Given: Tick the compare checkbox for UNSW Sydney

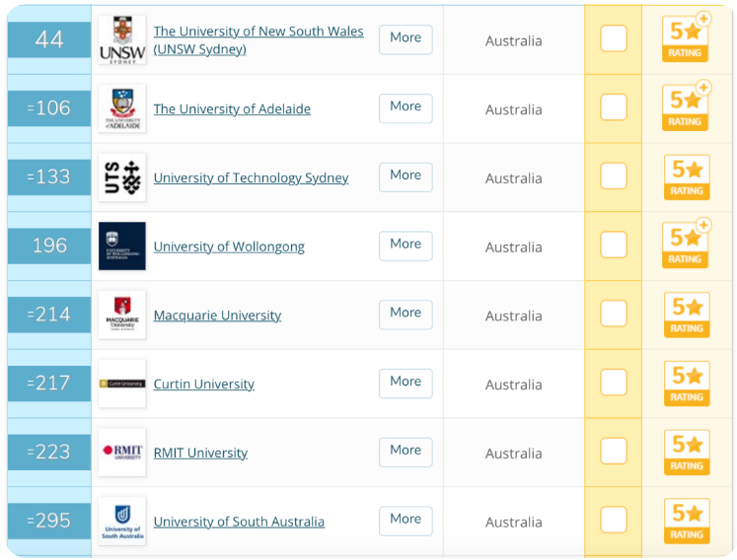Looking at the screenshot, I should click(x=614, y=38).
